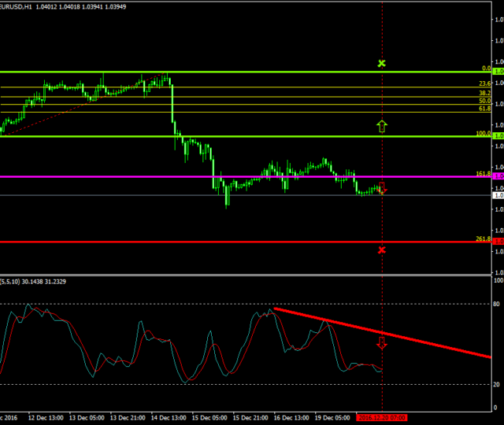Image resolution: width=504 pixels, height=425 pixels.
Task: Select the green up arrow marker
Action: [x=382, y=124]
